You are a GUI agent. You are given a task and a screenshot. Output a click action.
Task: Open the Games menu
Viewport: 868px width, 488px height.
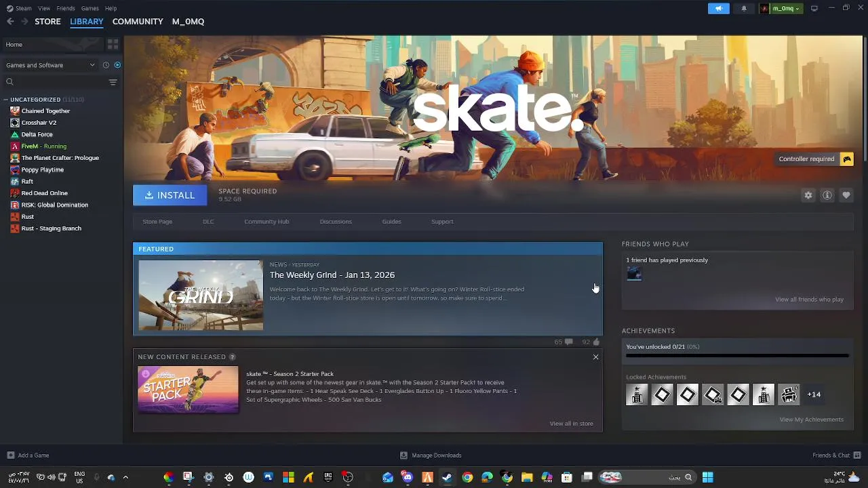click(x=90, y=8)
